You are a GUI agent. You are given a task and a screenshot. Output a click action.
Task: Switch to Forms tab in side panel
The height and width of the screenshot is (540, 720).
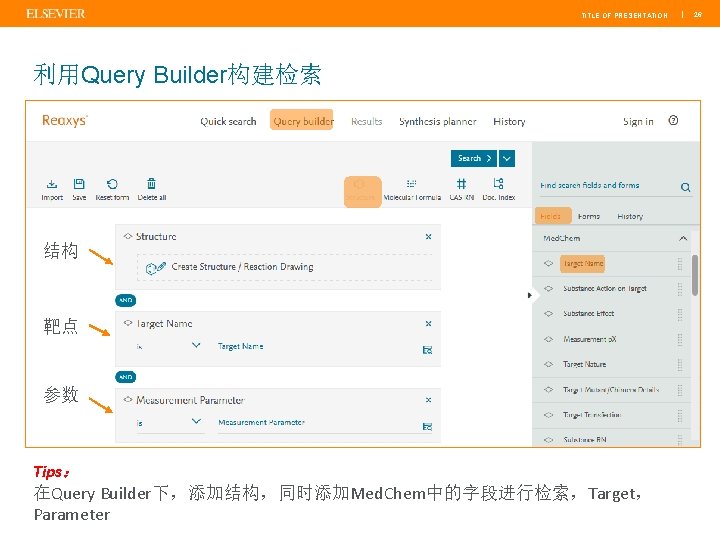click(x=589, y=216)
